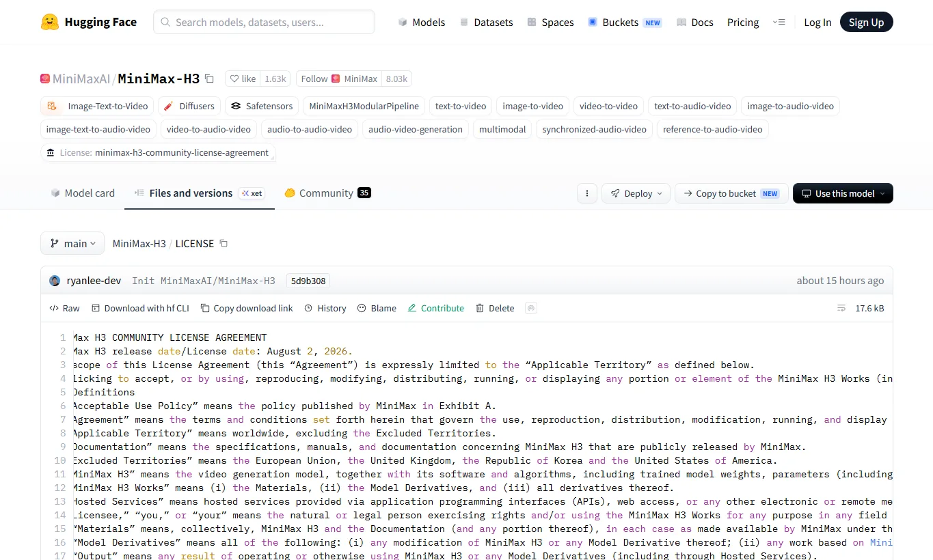Viewport: 933px width, 560px height.
Task: Copy the LICENSE file path
Action: (x=224, y=243)
